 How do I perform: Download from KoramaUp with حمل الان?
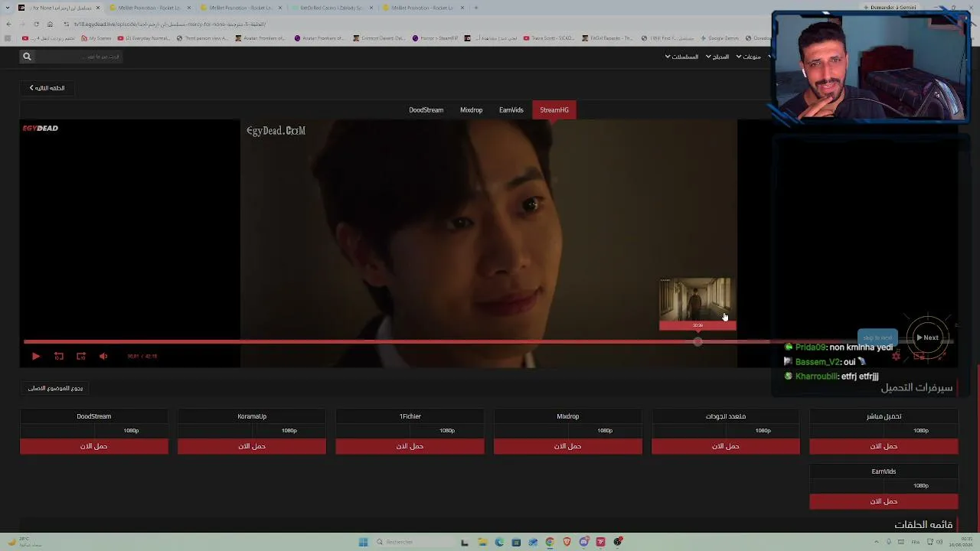pyautogui.click(x=252, y=446)
